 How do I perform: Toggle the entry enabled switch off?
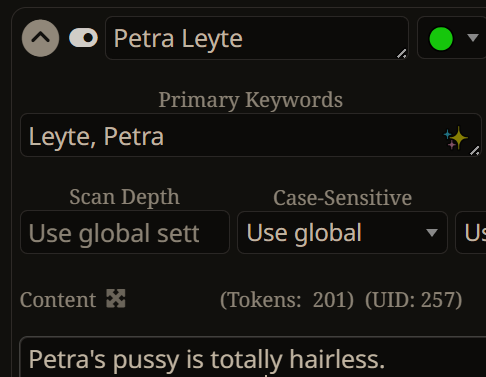point(83,38)
